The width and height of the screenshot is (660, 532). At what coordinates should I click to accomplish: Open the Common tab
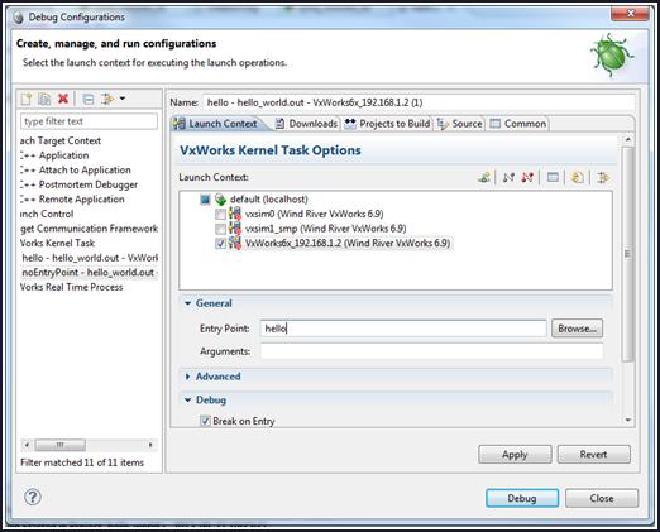point(519,124)
